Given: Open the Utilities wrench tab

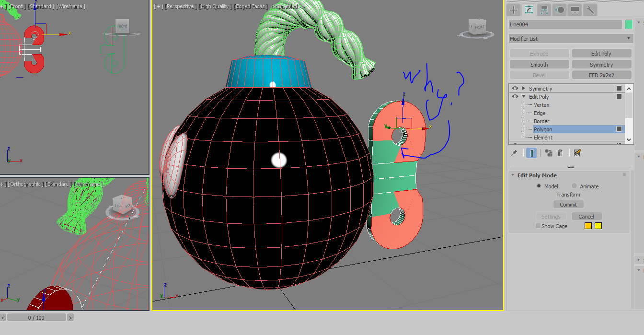Looking at the screenshot, I should click(x=590, y=10).
